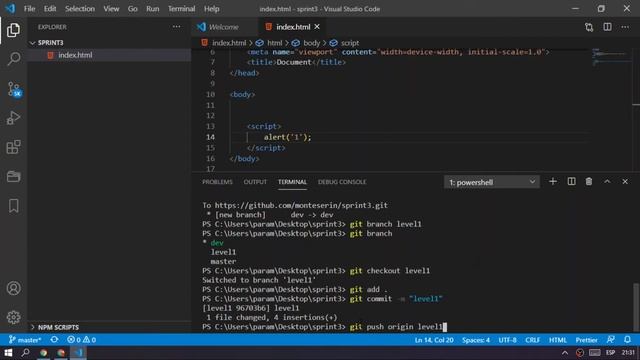Maximize the panel size with chevron up

click(607, 182)
